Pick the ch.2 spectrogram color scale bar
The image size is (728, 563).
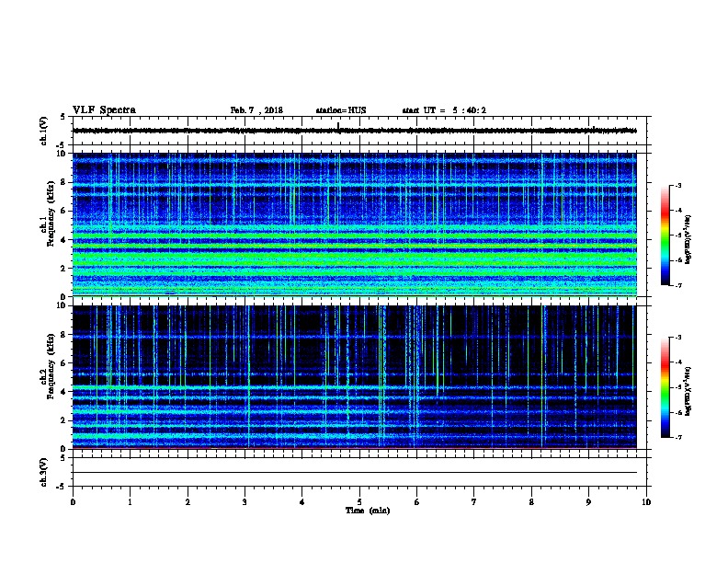[x=665, y=387]
